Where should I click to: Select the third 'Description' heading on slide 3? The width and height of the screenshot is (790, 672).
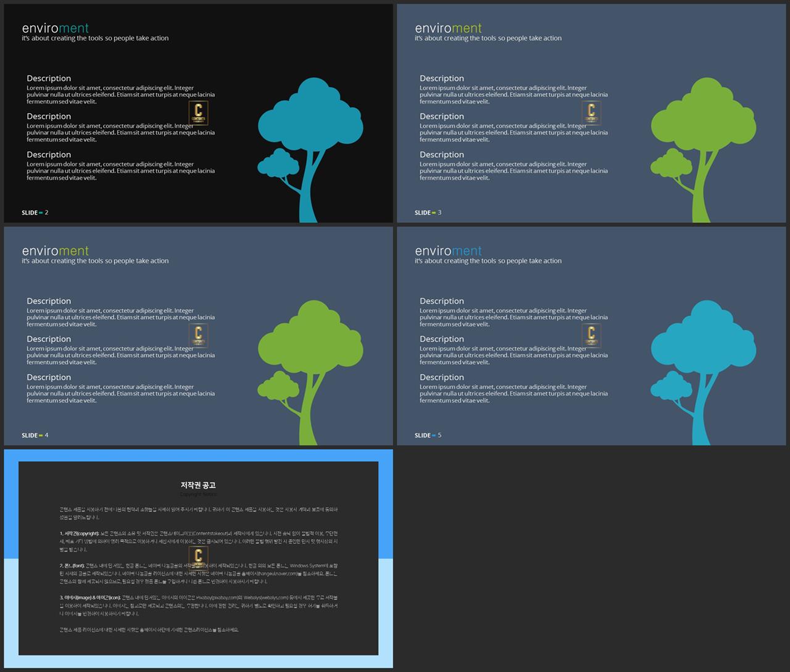point(442,154)
